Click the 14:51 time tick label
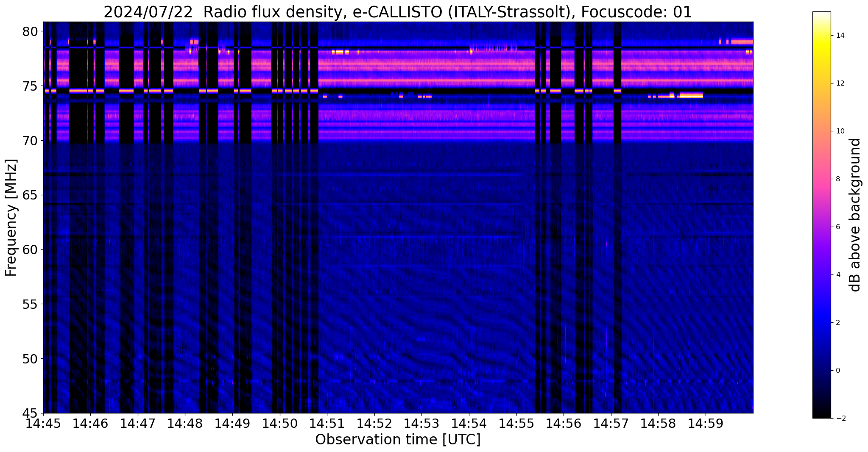Image resolution: width=868 pixels, height=452 pixels. coord(327,423)
